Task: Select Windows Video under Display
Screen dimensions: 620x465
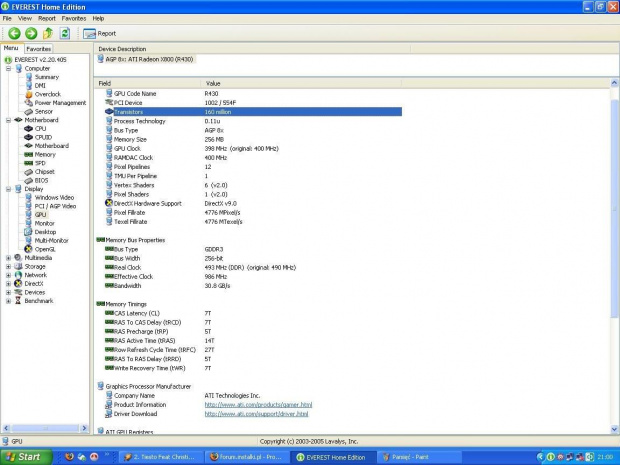Action: coord(53,197)
